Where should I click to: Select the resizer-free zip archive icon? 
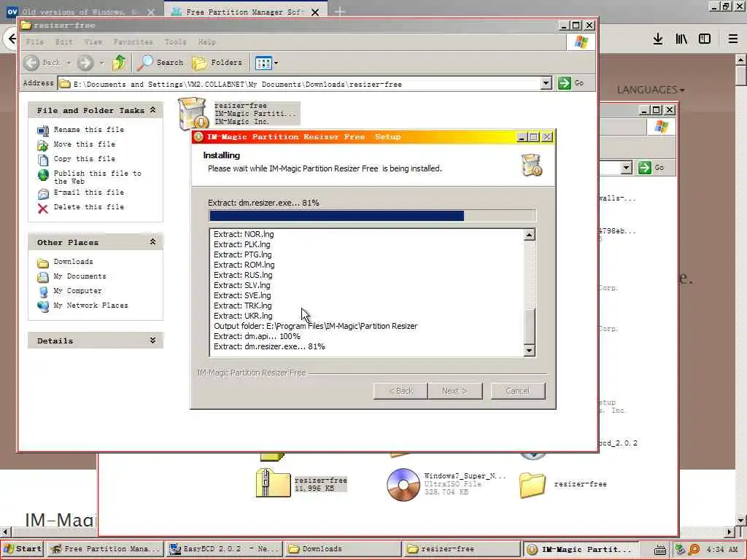pyautogui.click(x=274, y=483)
